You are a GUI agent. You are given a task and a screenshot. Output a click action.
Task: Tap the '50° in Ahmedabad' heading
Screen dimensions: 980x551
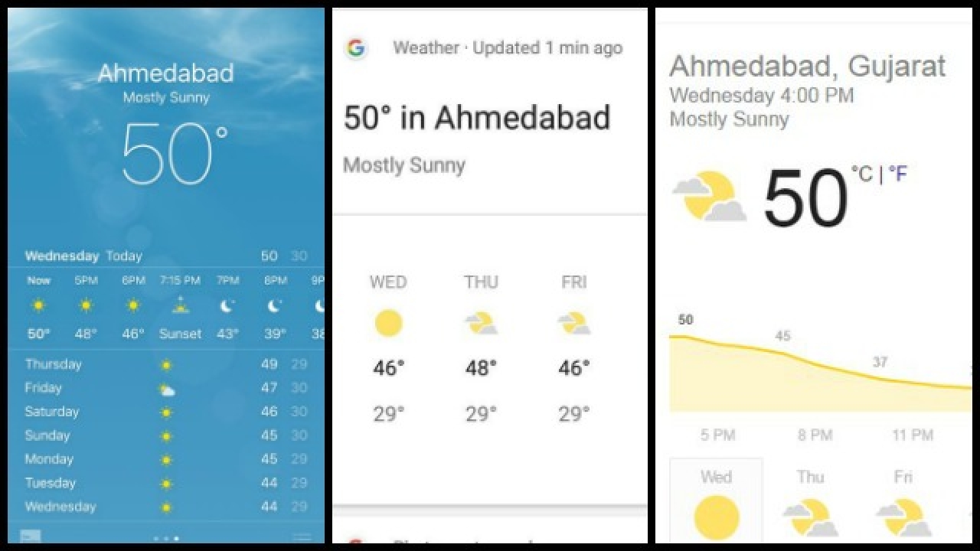[476, 118]
